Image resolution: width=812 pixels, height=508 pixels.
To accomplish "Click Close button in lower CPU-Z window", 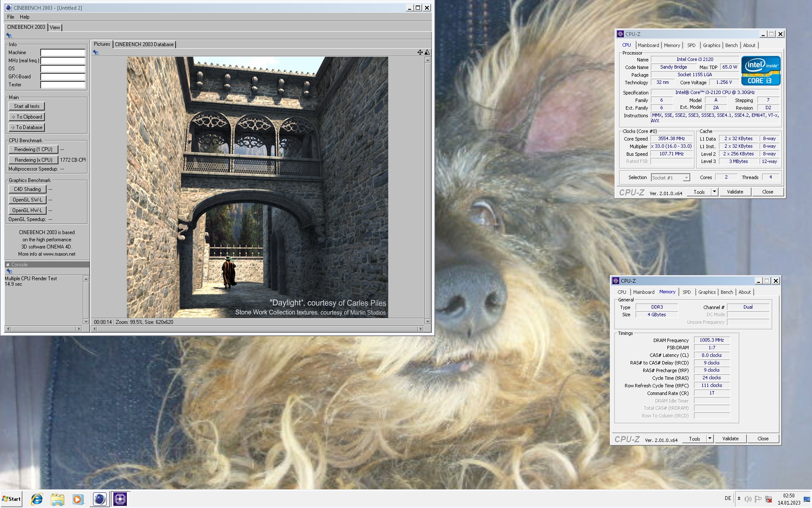I will [763, 439].
